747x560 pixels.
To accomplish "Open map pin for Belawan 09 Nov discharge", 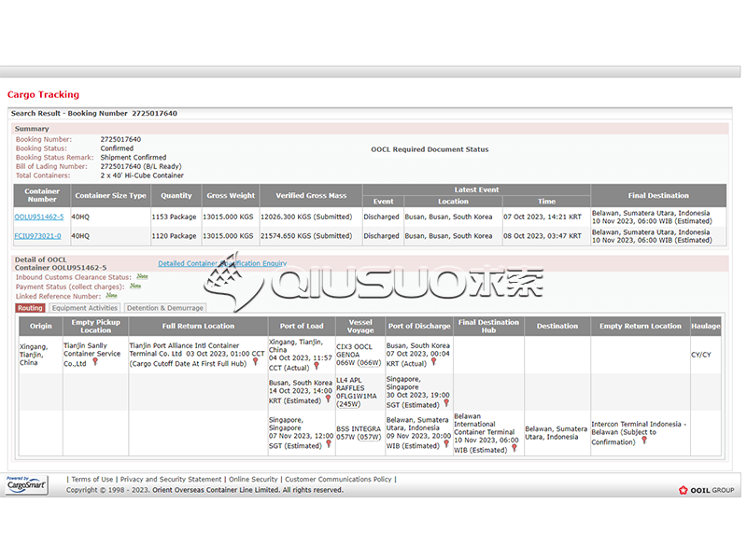I will (x=446, y=444).
